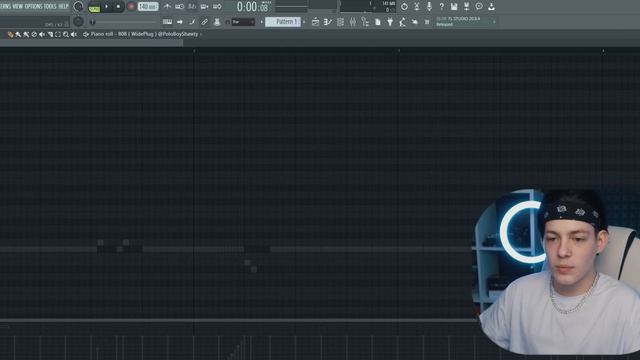Click the Play button in transport
The height and width of the screenshot is (360, 640).
(x=107, y=7)
